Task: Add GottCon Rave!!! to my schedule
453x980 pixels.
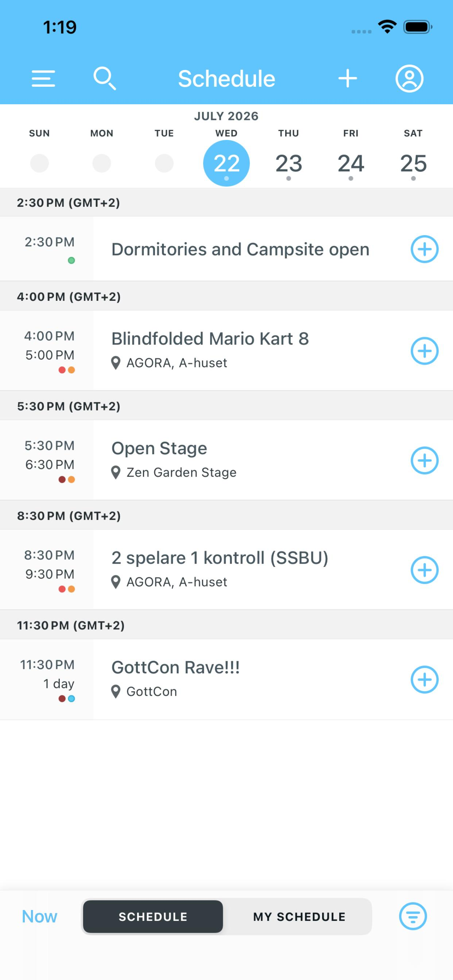Action: (x=425, y=680)
